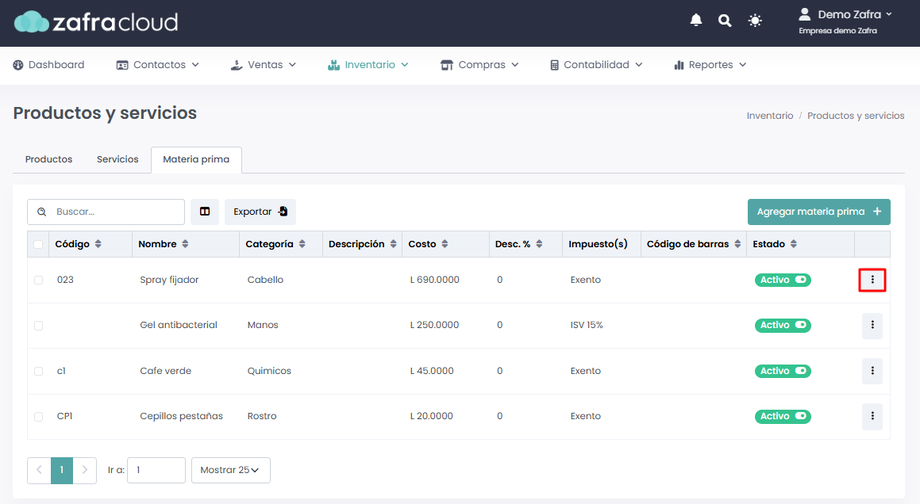Image resolution: width=920 pixels, height=504 pixels.
Task: Open the Mostrar 25 page-size dropdown
Action: [x=230, y=470]
